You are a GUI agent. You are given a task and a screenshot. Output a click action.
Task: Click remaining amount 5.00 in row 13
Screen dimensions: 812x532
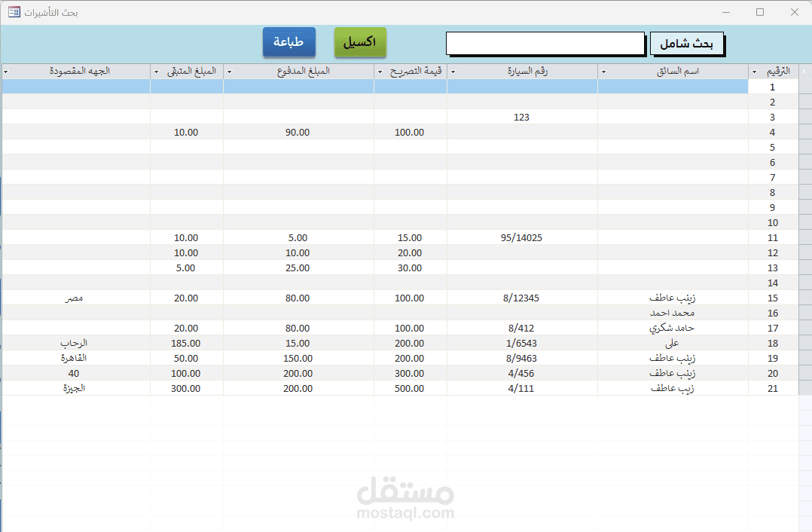point(187,268)
